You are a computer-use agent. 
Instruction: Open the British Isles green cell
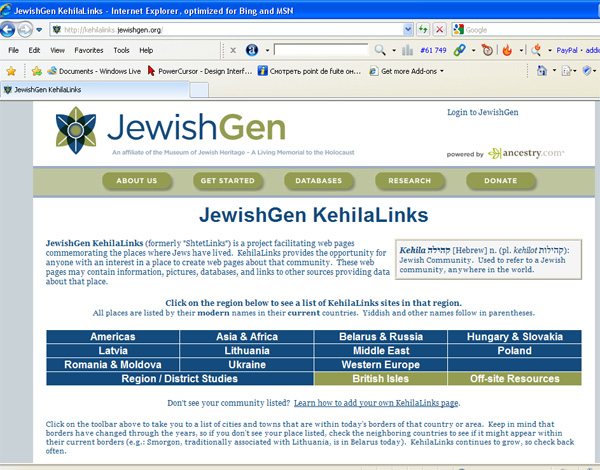click(381, 379)
